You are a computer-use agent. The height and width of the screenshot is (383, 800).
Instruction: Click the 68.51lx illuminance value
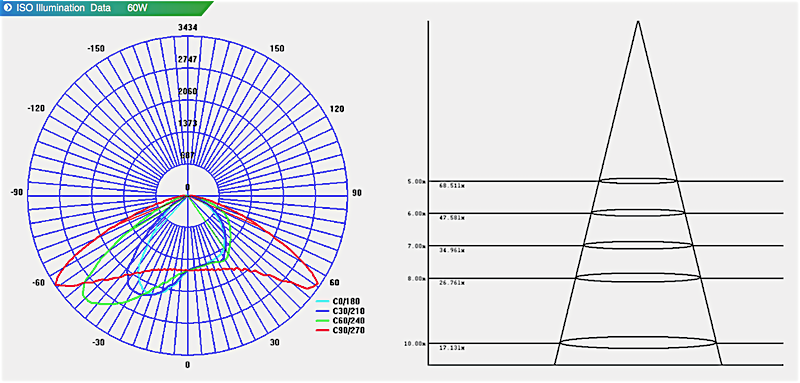(452, 186)
